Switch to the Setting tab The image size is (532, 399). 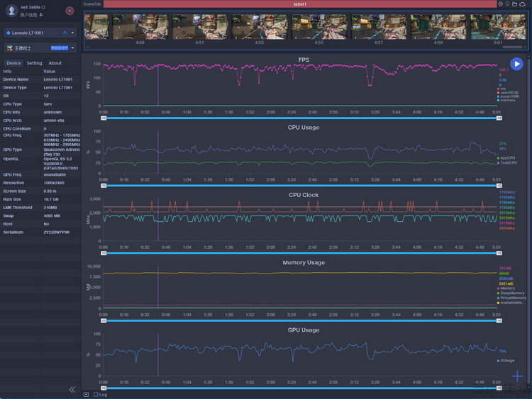(x=34, y=63)
